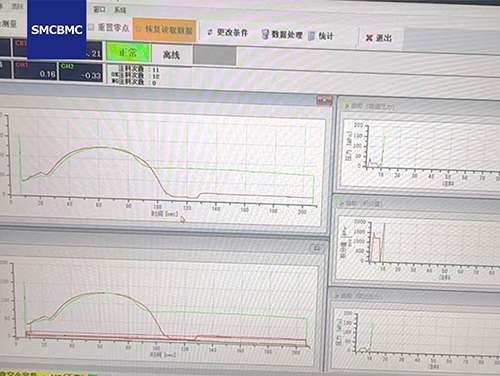Click the CH1 value 0.16
This screenshot has width=500, height=376.
pos(47,74)
